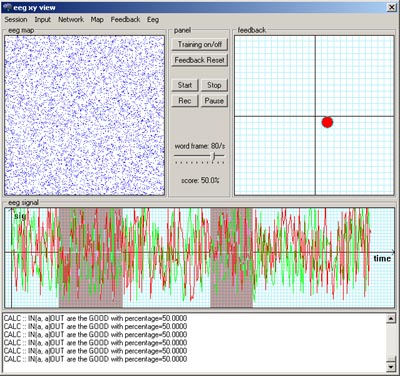This screenshot has height=376, width=400.
Task: Open the Map menu
Action: (97, 20)
